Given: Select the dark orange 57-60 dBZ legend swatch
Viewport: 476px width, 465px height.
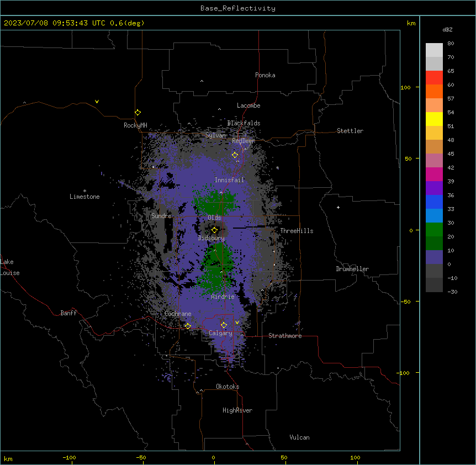Looking at the screenshot, I should pyautogui.click(x=434, y=91).
